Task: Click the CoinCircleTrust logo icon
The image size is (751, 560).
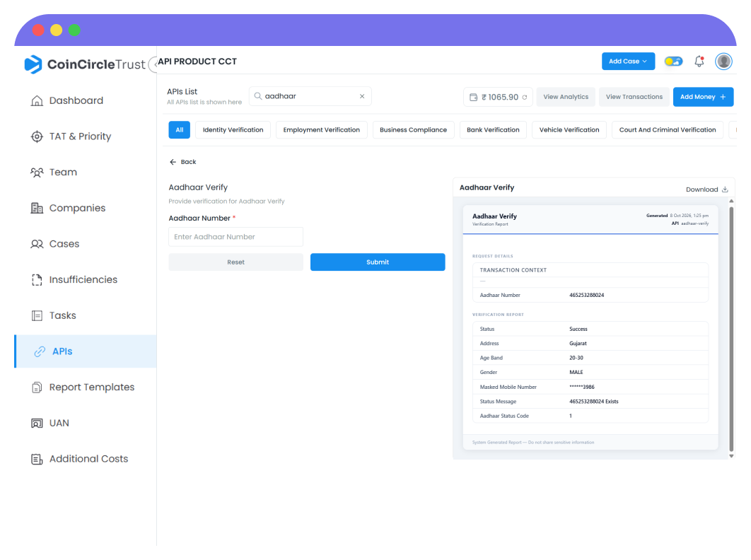Action: coord(33,64)
